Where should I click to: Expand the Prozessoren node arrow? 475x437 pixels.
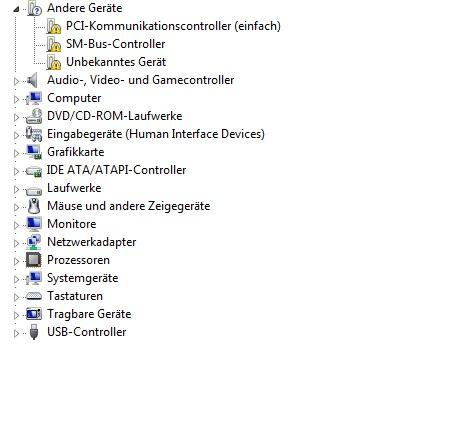16,261
